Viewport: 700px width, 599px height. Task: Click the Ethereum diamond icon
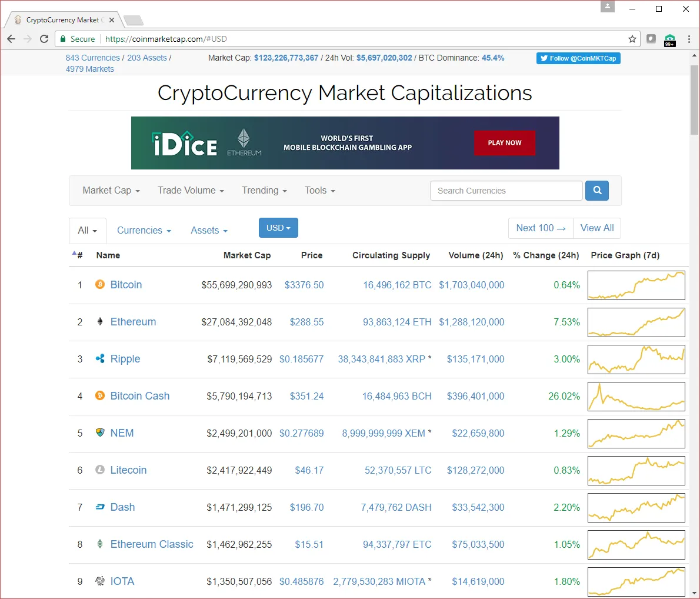tap(100, 321)
